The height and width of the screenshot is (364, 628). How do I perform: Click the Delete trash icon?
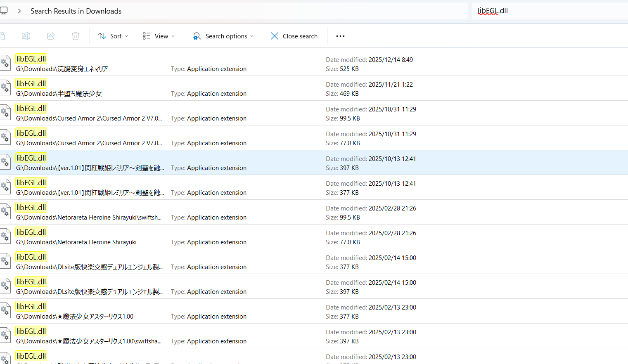pyautogui.click(x=76, y=36)
